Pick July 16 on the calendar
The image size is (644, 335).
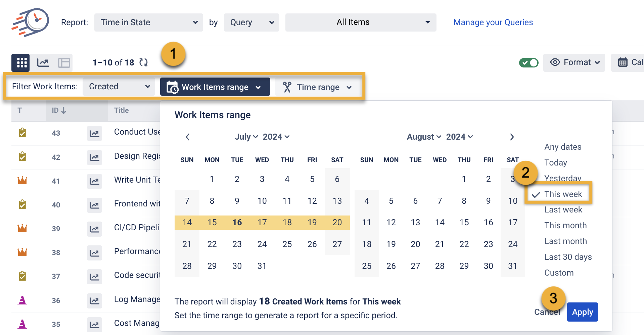[237, 223]
